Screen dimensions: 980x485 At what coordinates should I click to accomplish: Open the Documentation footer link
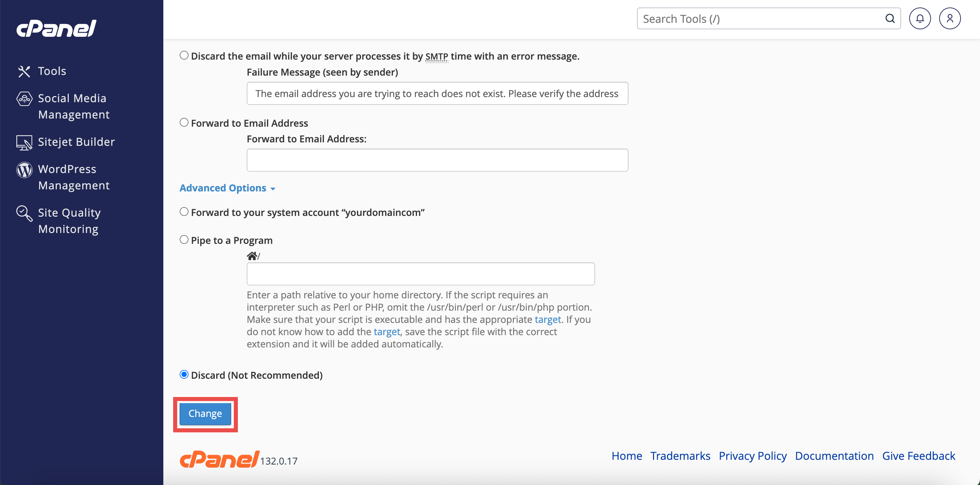834,456
